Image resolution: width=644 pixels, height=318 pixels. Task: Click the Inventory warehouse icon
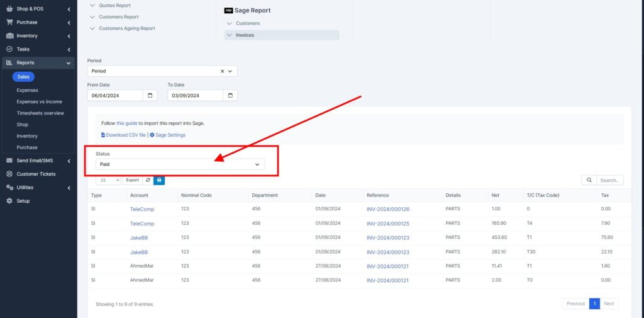point(9,36)
